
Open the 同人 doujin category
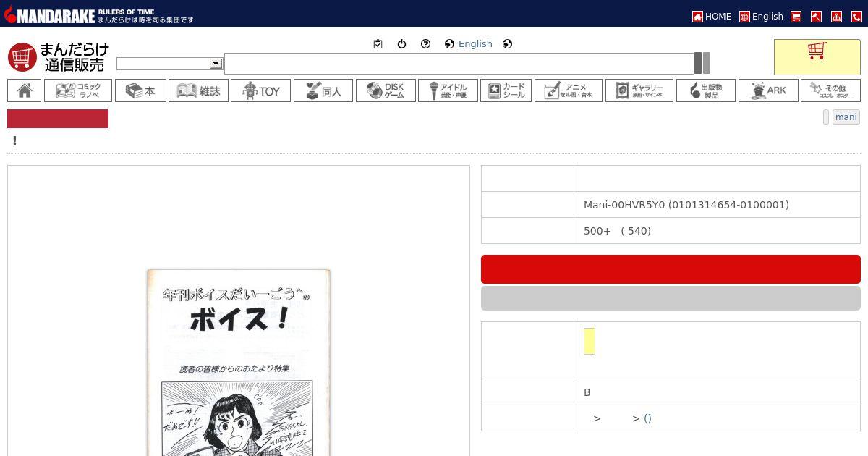pyautogui.click(x=323, y=90)
